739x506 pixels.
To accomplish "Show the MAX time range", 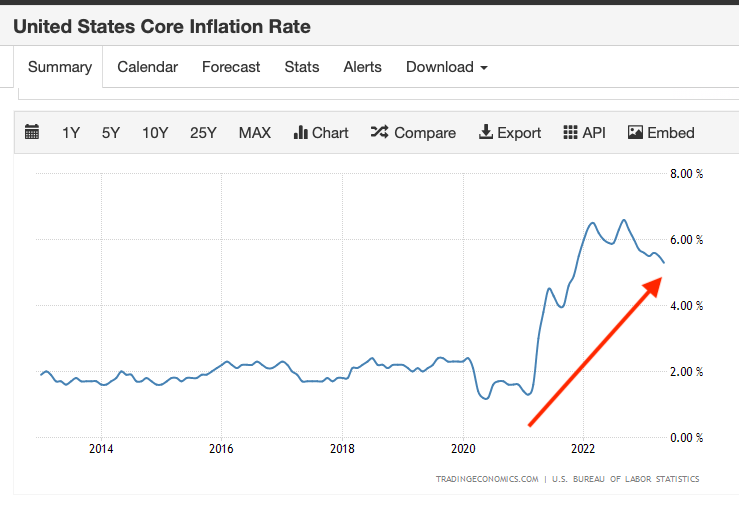I will click(x=254, y=132).
